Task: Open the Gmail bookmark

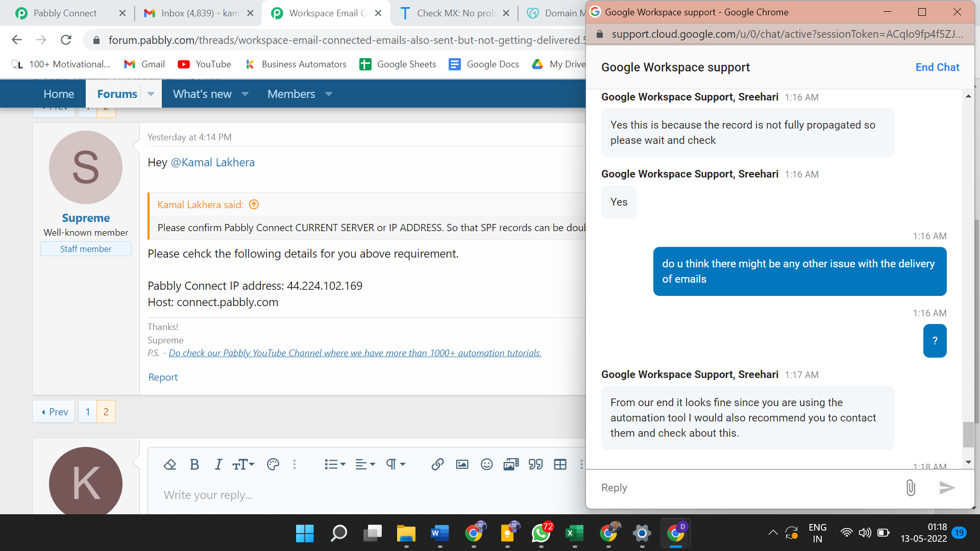Action: (x=144, y=64)
